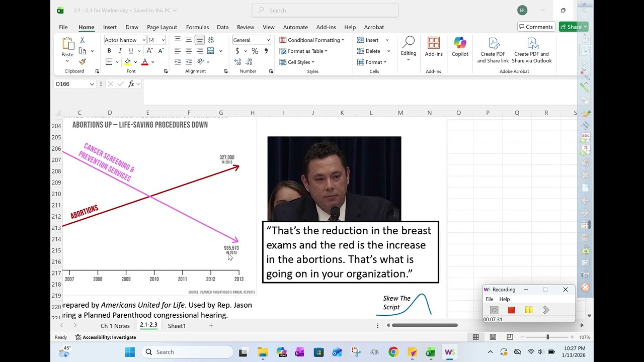Apply Wrap Text icon in Alignment group
The width and height of the screenshot is (644, 362).
(211, 40)
